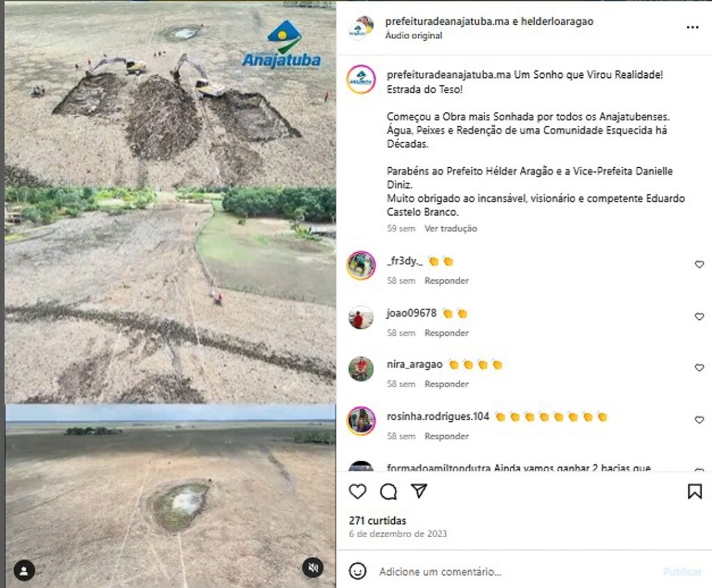
Task: Like the comment by _fr3dy._
Action: [699, 264]
